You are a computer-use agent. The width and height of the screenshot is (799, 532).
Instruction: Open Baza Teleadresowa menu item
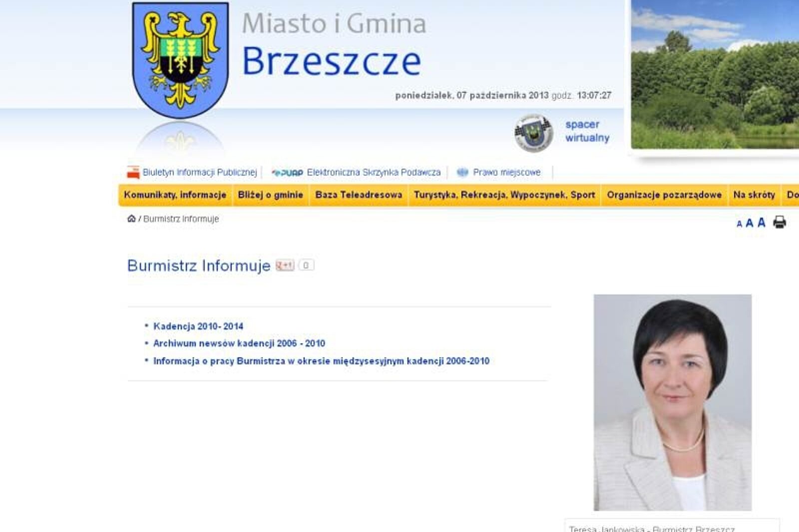(358, 195)
